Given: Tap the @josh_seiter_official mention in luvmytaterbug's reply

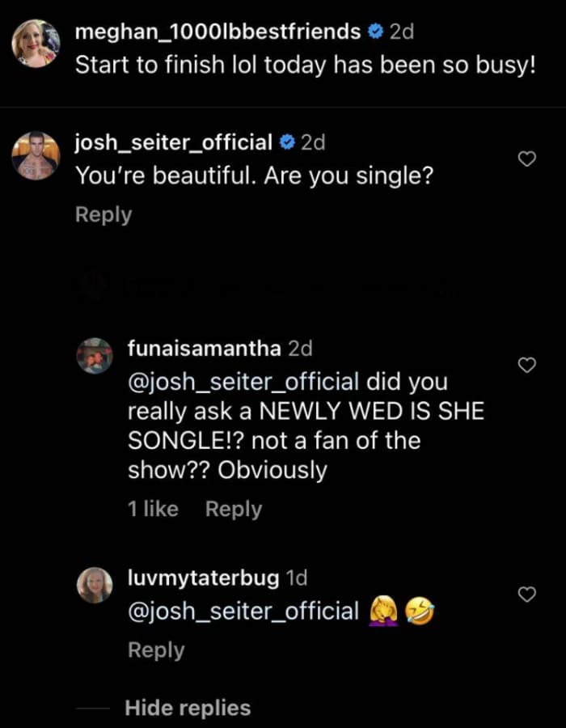Looking at the screenshot, I should (x=243, y=611).
